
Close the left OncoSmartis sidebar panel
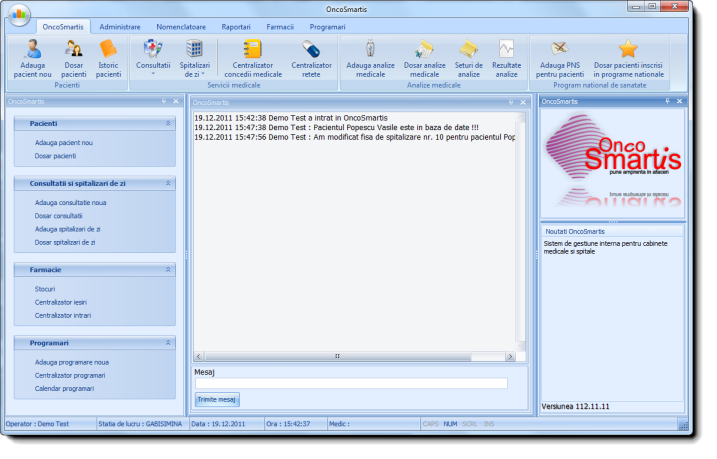tap(176, 101)
